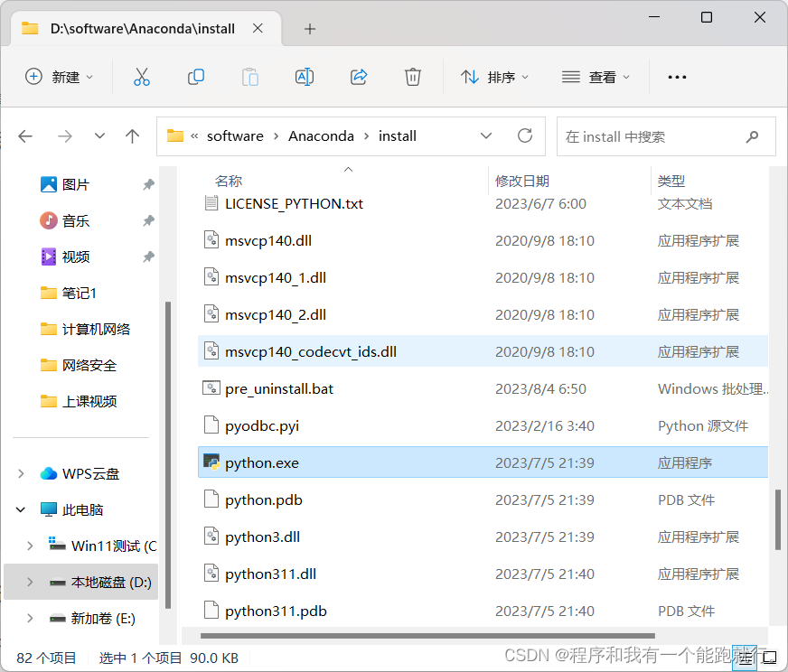Unpin 视频 using its pin icon
Image resolution: width=788 pixels, height=672 pixels.
(148, 257)
